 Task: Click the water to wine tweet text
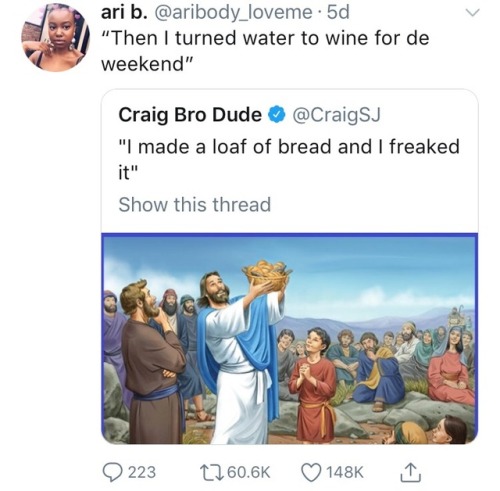pyautogui.click(x=265, y=50)
